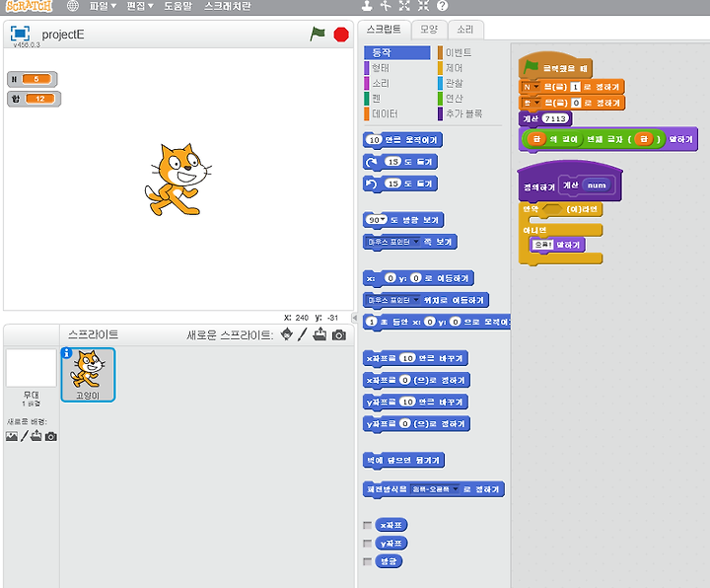
Task: Take backdrop photo from camera
Action: [50, 436]
